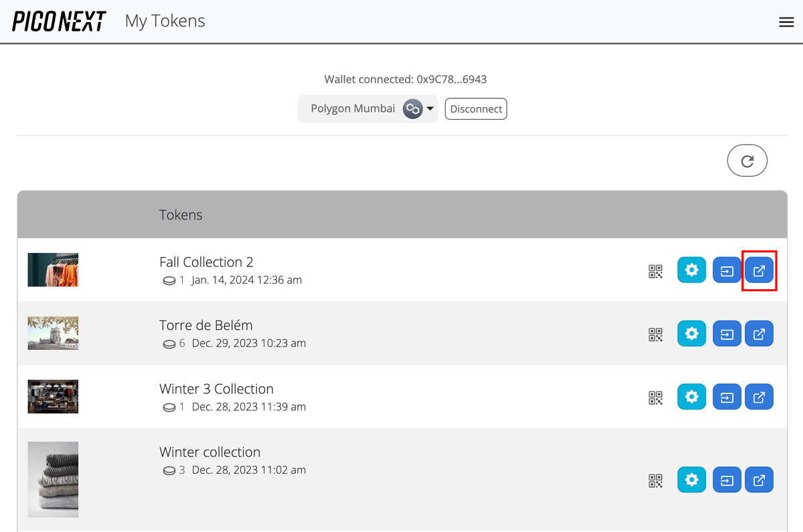
Task: Open the transfer icon for Winter 3 Collection
Action: point(727,396)
